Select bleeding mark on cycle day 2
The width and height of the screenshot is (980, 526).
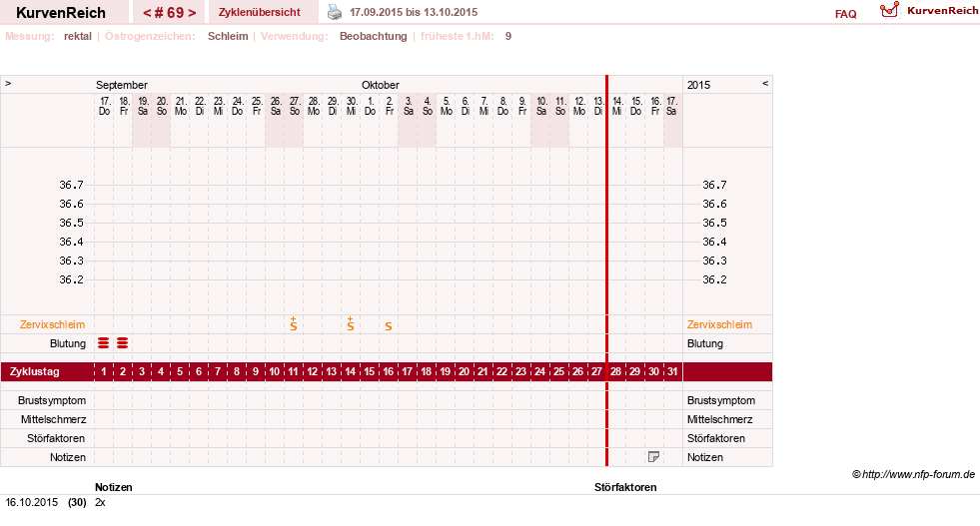click(123, 343)
